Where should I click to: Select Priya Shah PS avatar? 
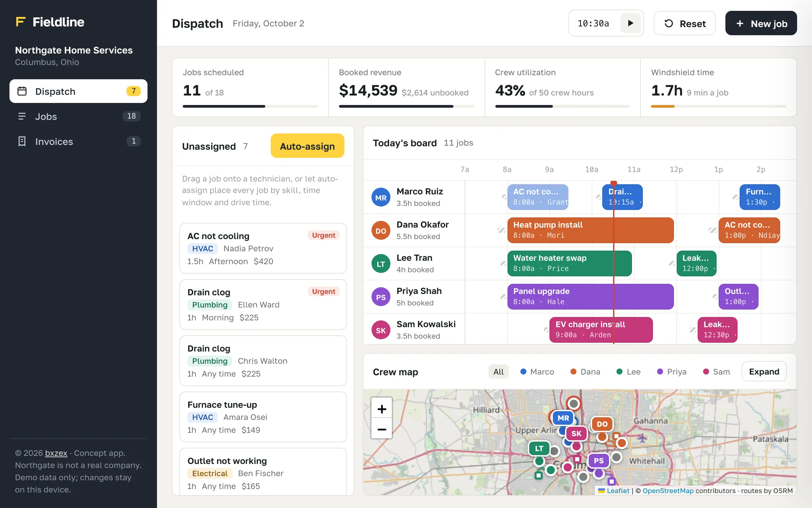tap(381, 297)
